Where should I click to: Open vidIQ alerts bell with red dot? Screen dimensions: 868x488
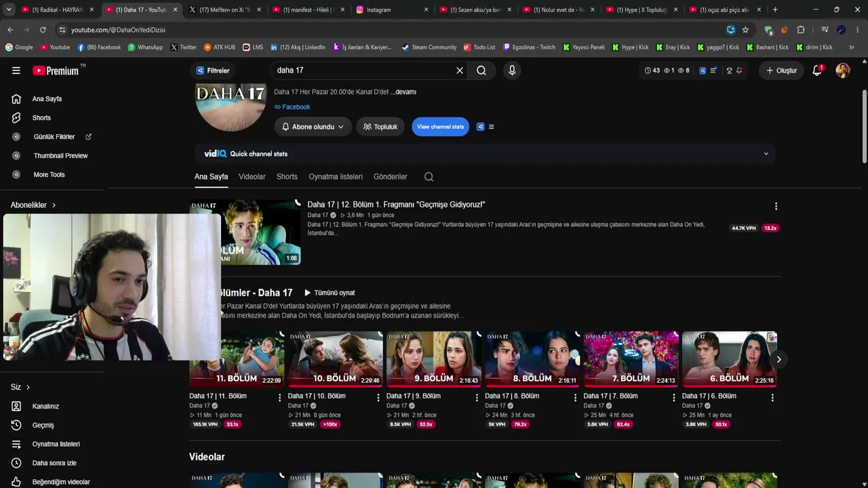point(739,70)
